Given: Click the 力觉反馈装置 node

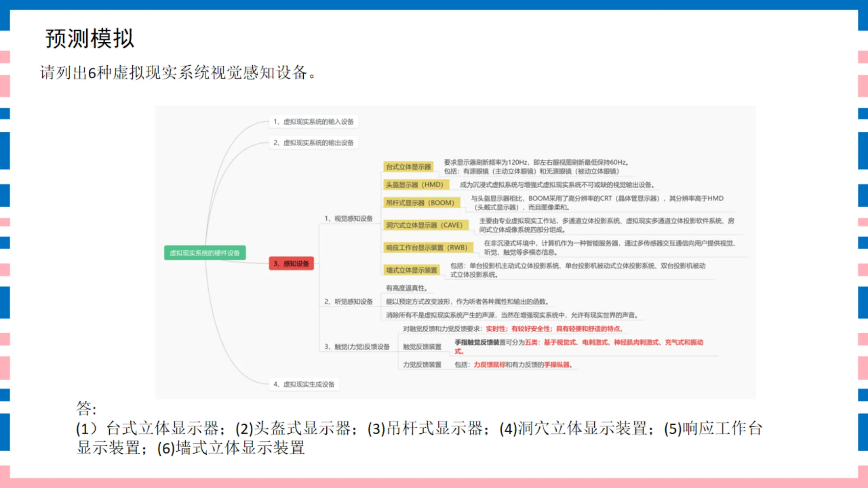Looking at the screenshot, I should pyautogui.click(x=422, y=365).
